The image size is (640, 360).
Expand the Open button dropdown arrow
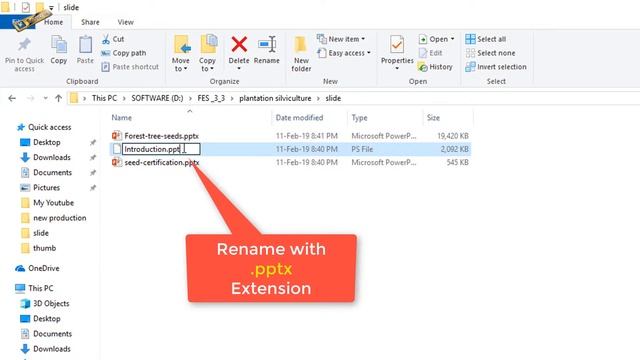pos(453,39)
